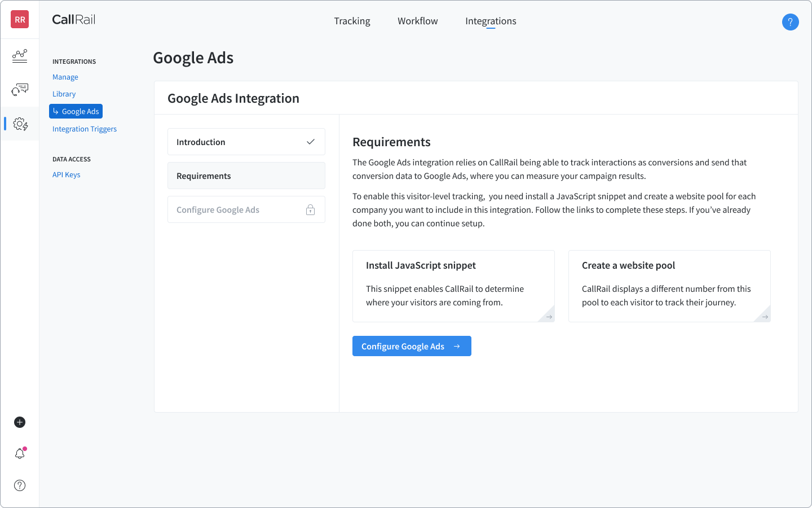This screenshot has width=812, height=508.
Task: Open the integrations Library link
Action: pyautogui.click(x=64, y=94)
